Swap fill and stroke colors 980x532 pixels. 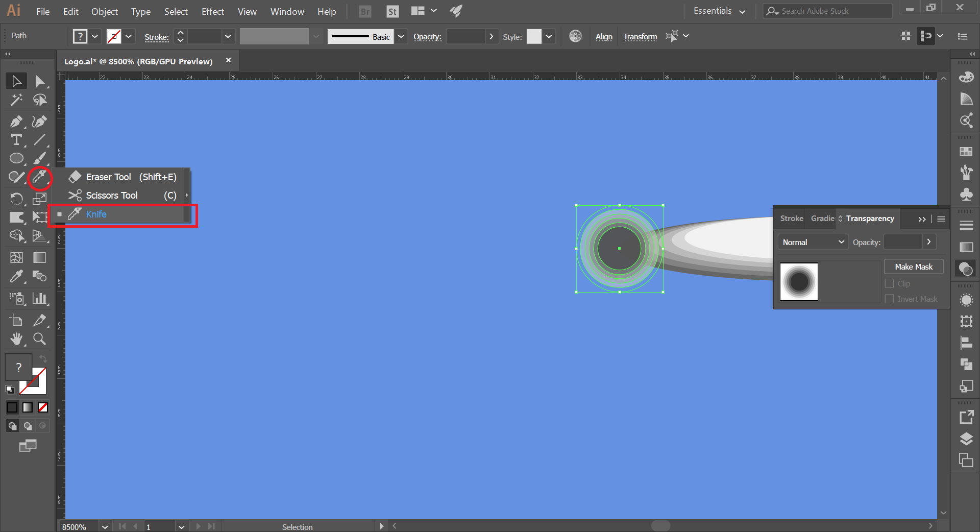pos(43,359)
